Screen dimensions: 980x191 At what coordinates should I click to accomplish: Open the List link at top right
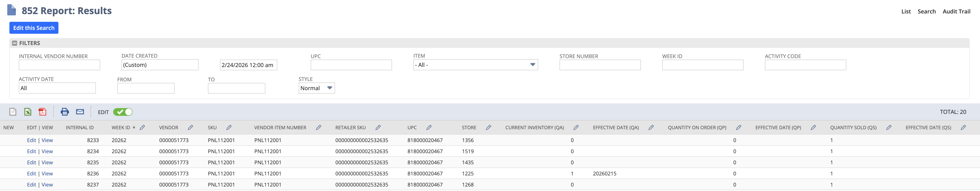pos(906,11)
